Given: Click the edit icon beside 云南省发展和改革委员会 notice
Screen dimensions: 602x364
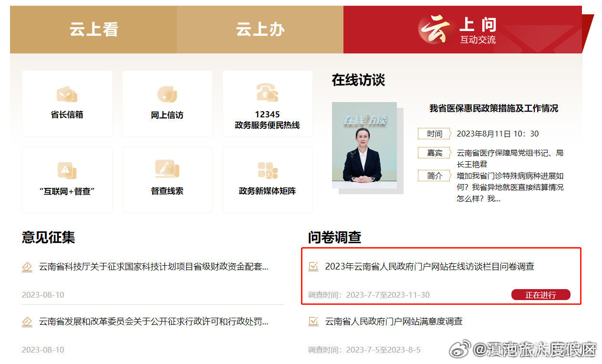Looking at the screenshot, I should tap(27, 322).
